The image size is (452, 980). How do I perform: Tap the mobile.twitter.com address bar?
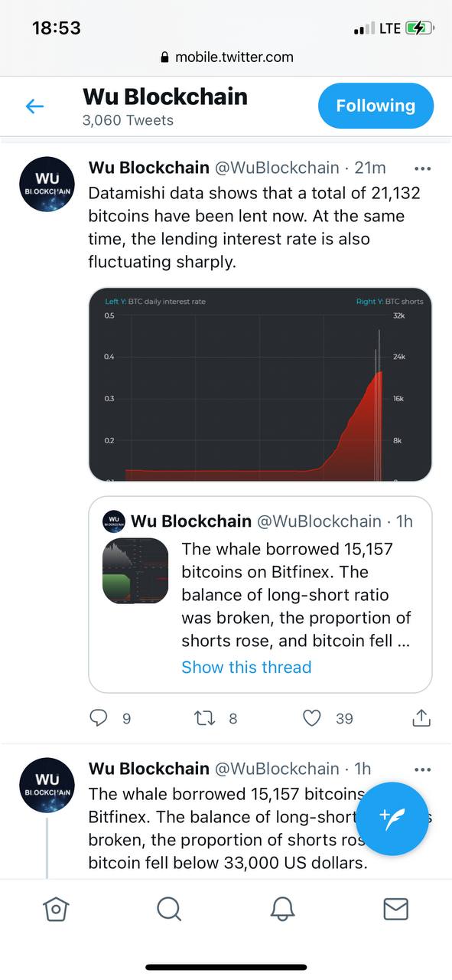click(x=226, y=57)
